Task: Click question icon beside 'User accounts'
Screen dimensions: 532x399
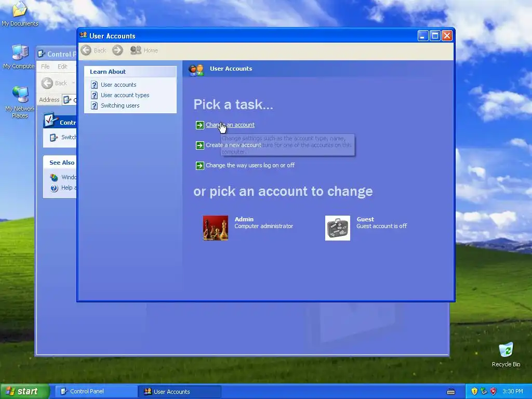Action: 94,85
